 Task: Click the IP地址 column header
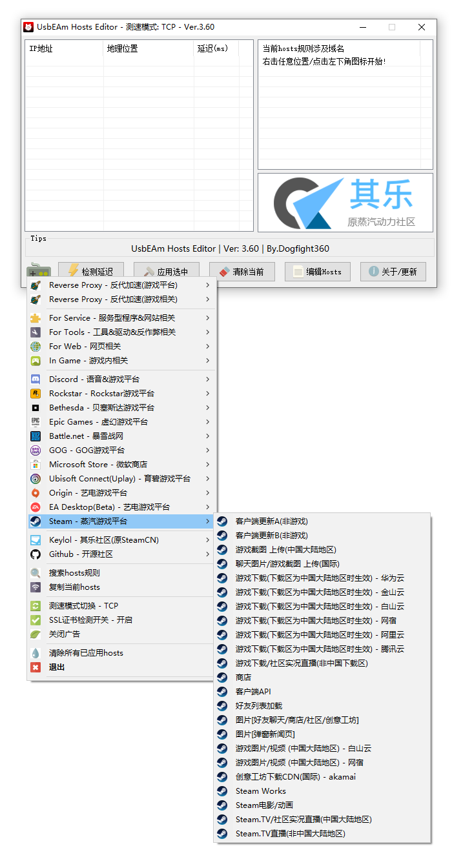(x=65, y=49)
